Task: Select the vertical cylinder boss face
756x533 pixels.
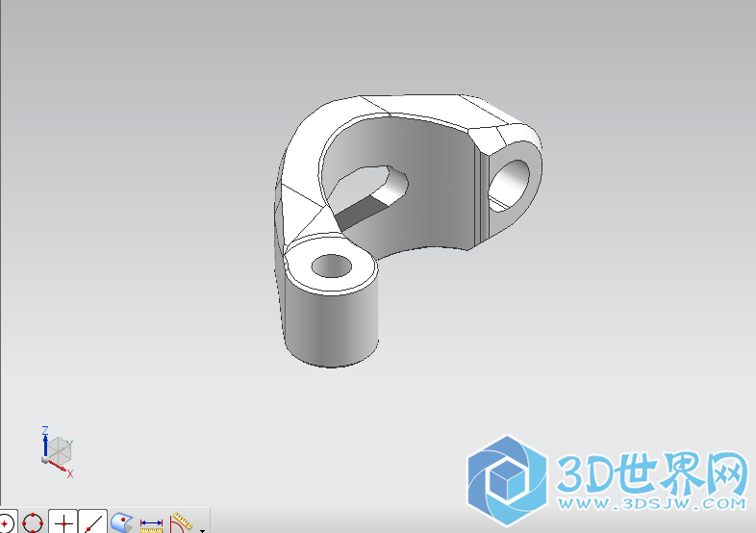Action: [x=331, y=325]
